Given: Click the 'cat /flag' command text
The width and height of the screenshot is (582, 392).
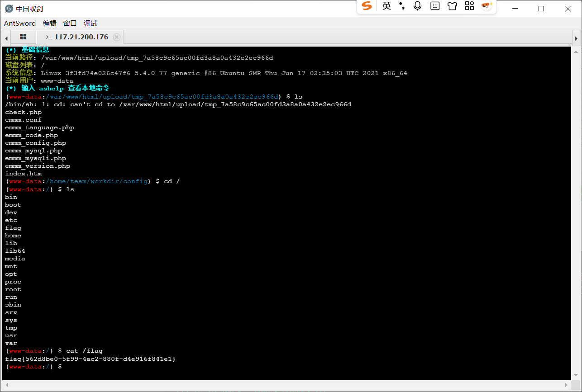Looking at the screenshot, I should click(85, 351).
